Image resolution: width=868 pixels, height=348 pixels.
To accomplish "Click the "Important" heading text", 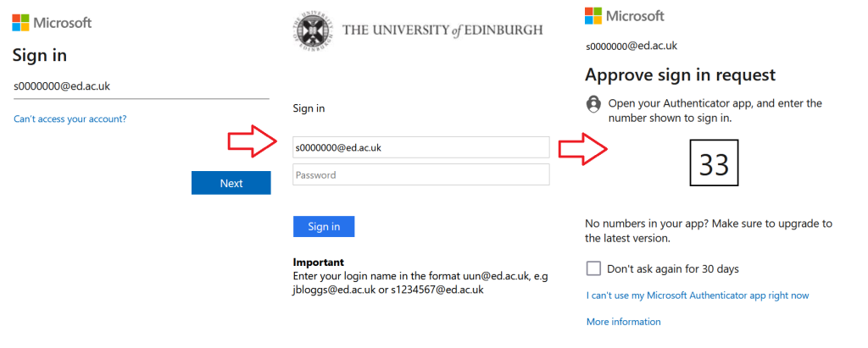I will (319, 262).
